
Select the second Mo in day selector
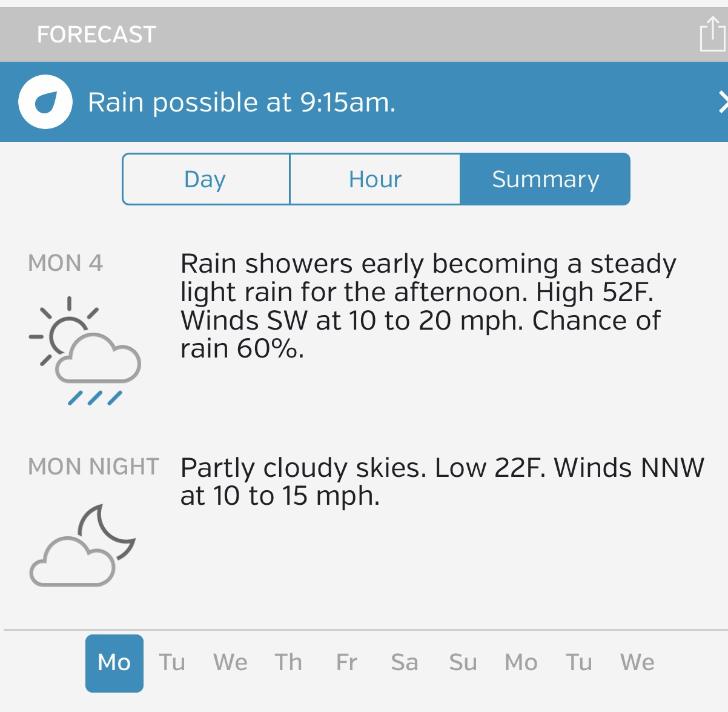[x=521, y=663]
